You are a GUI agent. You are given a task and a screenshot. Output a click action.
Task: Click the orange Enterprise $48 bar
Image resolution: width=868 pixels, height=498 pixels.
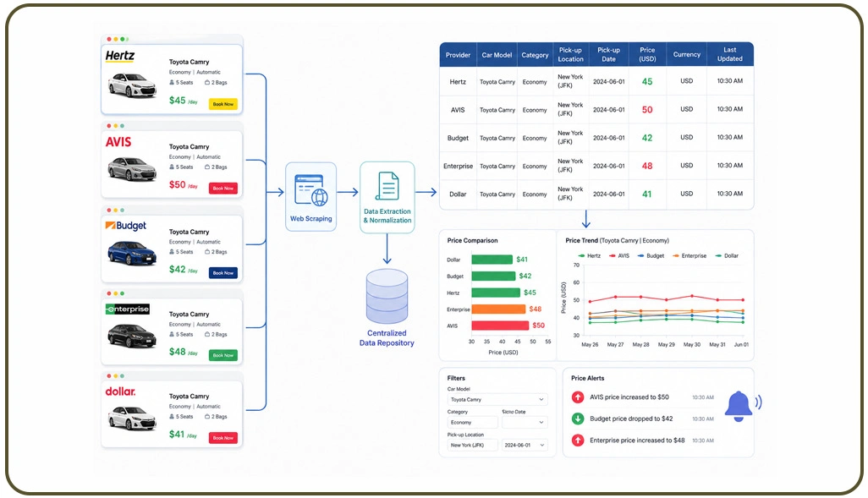[498, 309]
